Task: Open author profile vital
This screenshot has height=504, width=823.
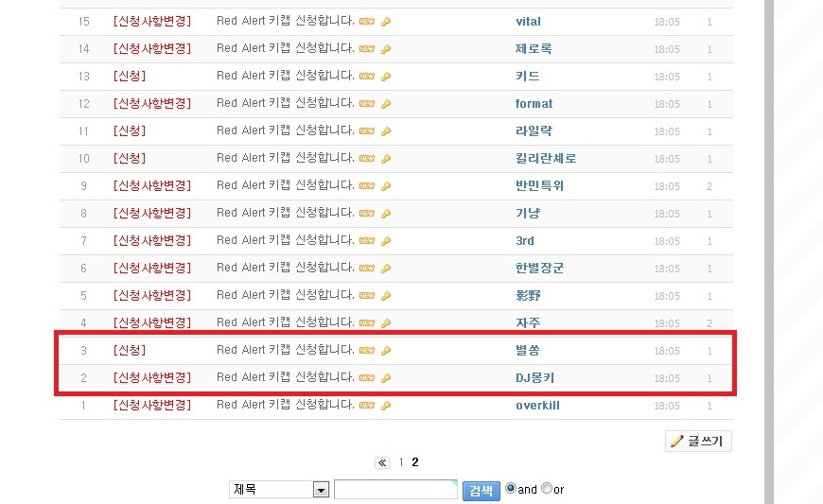Action: coord(528,22)
